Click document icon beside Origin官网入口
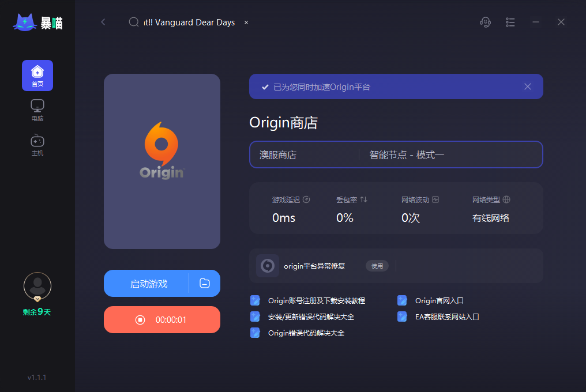This screenshot has height=392, width=586. [x=402, y=300]
